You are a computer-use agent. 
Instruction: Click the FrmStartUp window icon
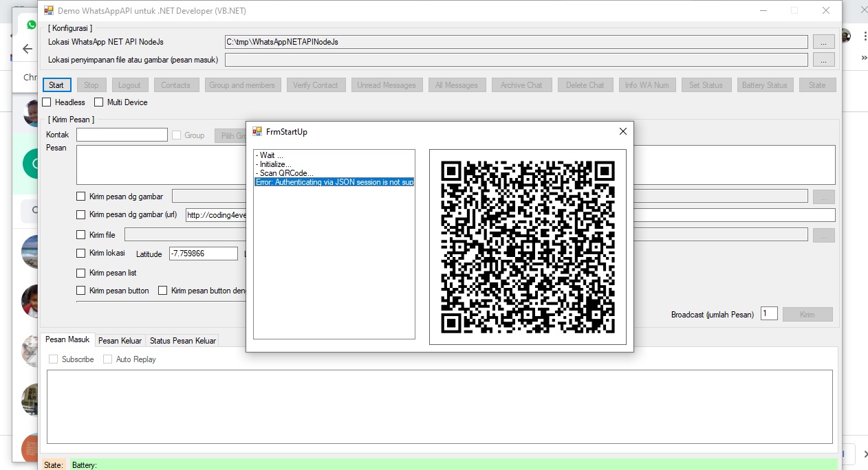tap(257, 131)
